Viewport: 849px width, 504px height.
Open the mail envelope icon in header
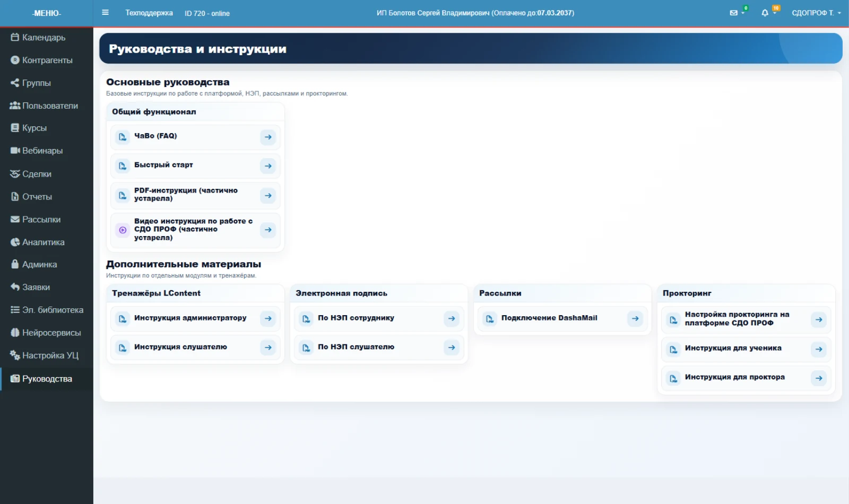pyautogui.click(x=733, y=13)
